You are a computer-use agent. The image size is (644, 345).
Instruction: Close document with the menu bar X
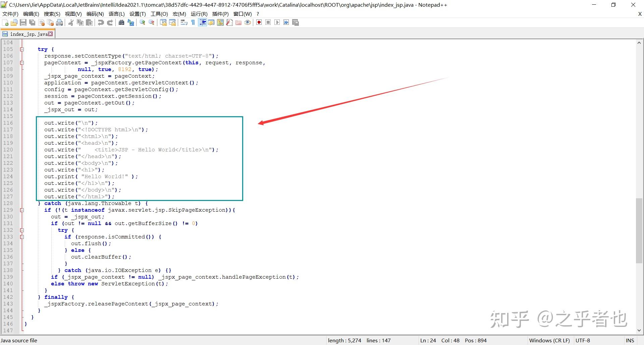point(640,14)
